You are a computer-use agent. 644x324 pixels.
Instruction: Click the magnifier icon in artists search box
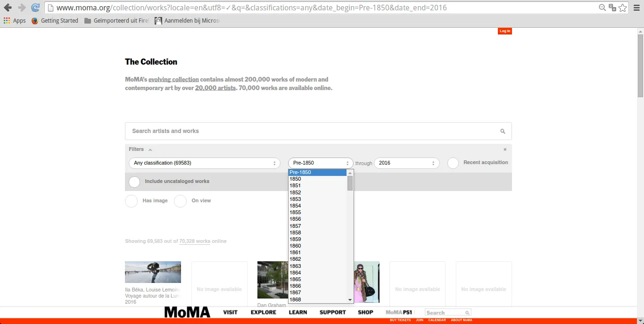503,132
